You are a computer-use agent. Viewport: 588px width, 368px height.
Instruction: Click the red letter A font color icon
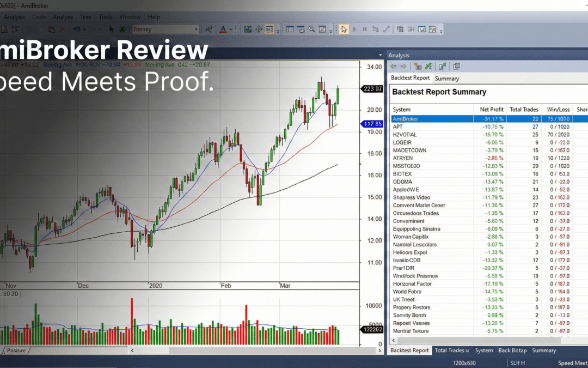223,29
